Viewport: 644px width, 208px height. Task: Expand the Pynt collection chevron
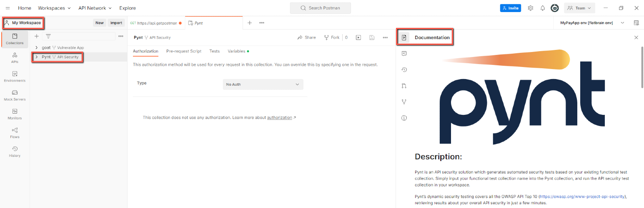[37, 57]
